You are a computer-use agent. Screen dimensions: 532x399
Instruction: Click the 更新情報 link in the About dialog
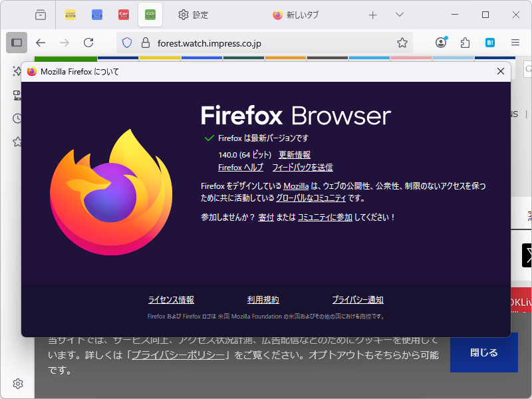tap(295, 154)
